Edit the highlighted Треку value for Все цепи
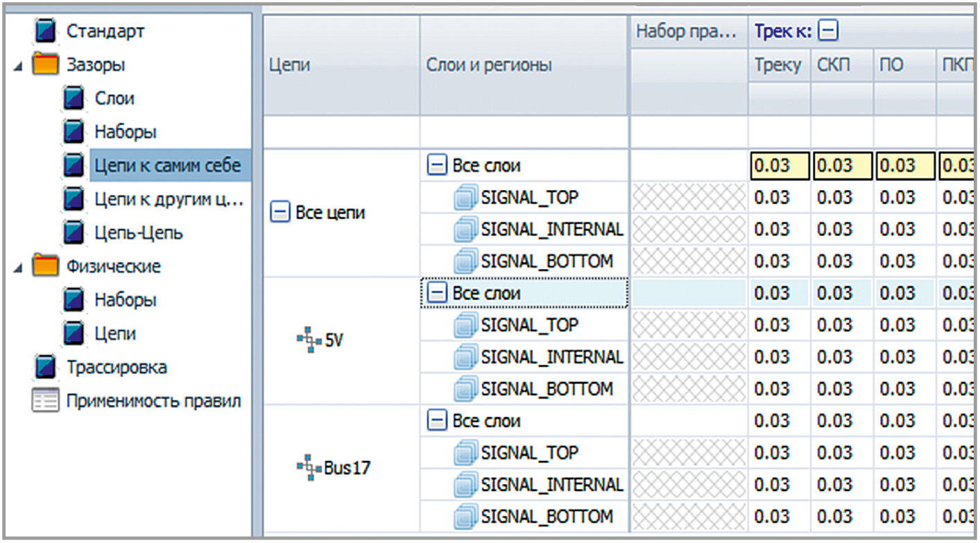980x543 pixels. point(779,166)
